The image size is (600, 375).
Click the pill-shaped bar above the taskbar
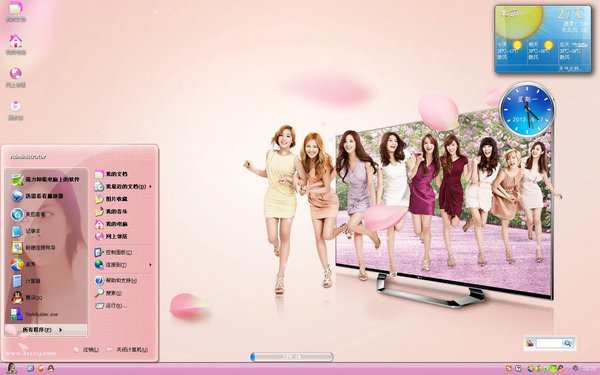[x=292, y=357]
